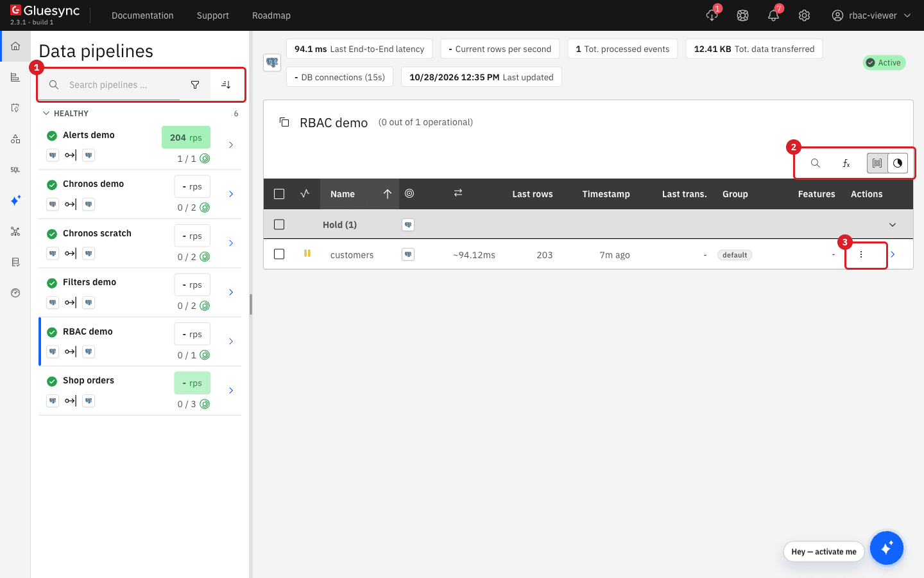Open the Support menu
The height and width of the screenshot is (578, 924).
pyautogui.click(x=213, y=15)
